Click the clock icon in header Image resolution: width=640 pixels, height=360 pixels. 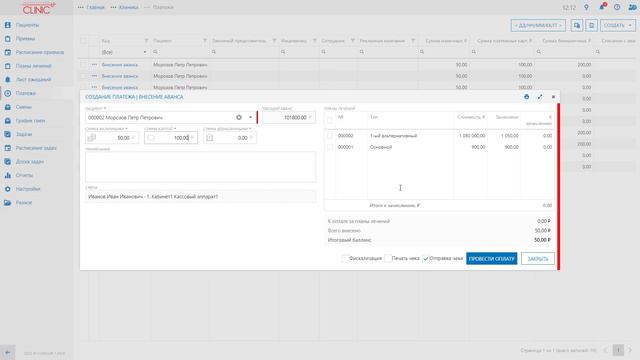[617, 7]
